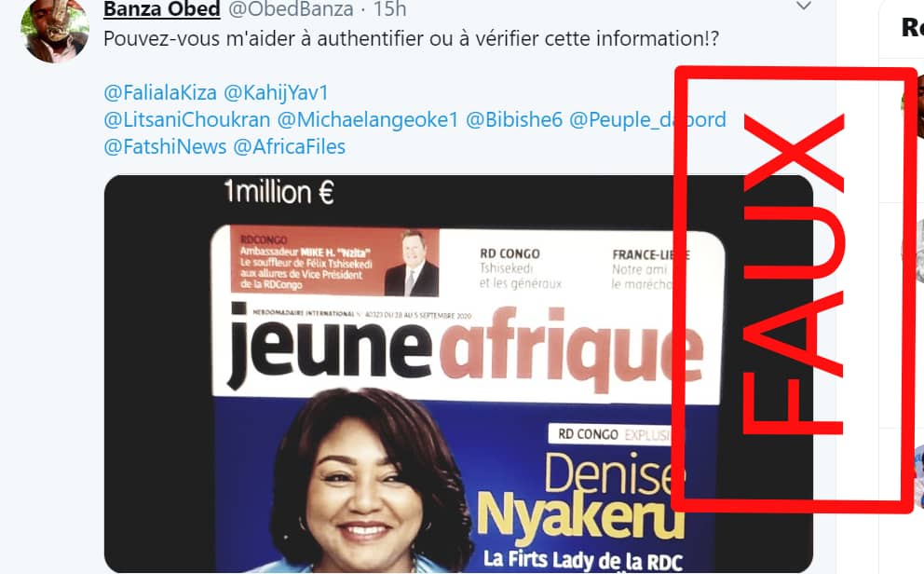Open the 15h tweet timestamp
This screenshot has width=924, height=574.
(390, 8)
